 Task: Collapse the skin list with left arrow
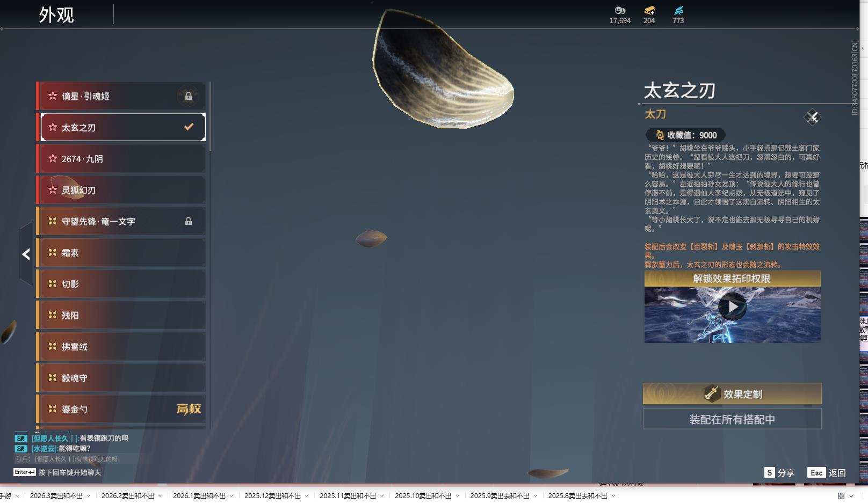tap(26, 254)
